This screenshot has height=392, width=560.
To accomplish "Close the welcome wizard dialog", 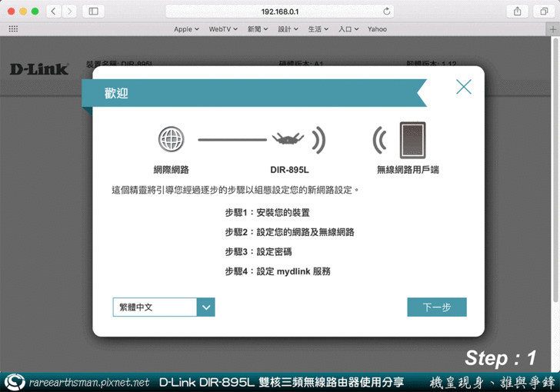I will pos(463,87).
